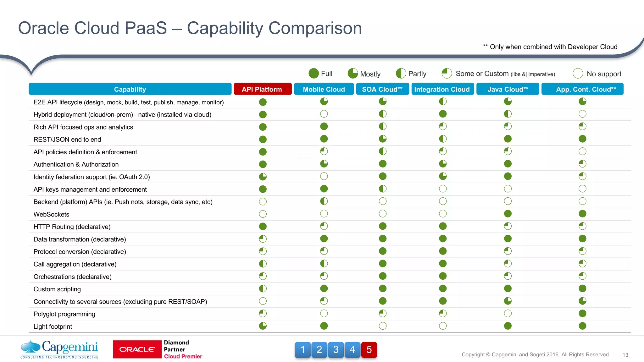Click API Platform circle in WebSockets row

(x=263, y=214)
